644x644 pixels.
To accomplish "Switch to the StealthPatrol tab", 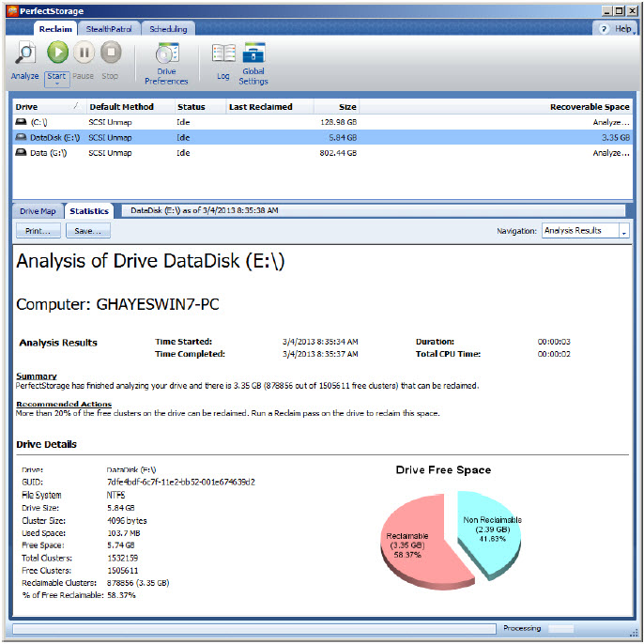I will [x=108, y=29].
